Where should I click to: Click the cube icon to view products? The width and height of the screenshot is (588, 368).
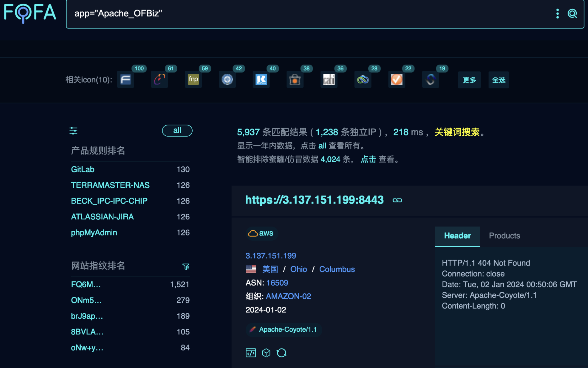(266, 352)
